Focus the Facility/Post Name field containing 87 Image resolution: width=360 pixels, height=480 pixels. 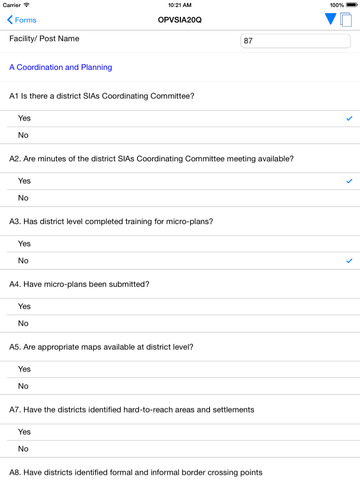click(x=295, y=41)
